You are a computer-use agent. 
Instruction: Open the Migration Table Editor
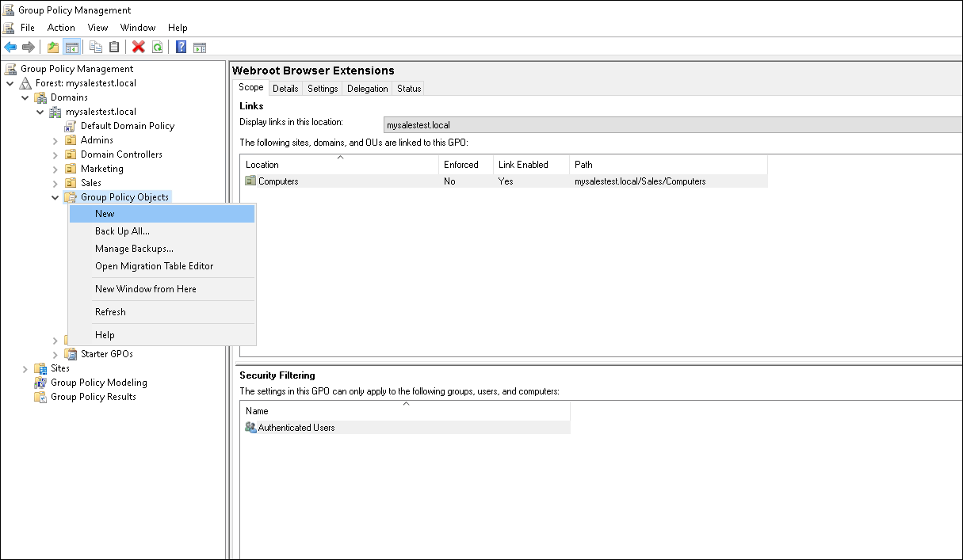coord(154,265)
